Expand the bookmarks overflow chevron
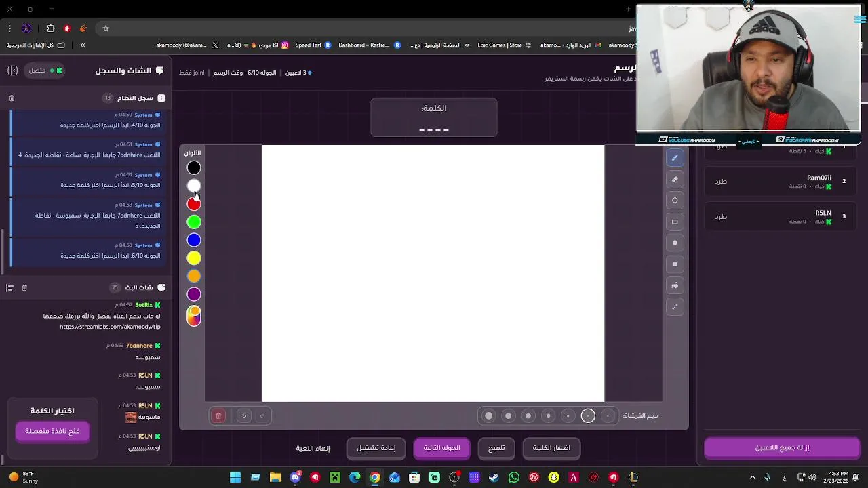Viewport: 868px width, 488px height. click(x=83, y=45)
